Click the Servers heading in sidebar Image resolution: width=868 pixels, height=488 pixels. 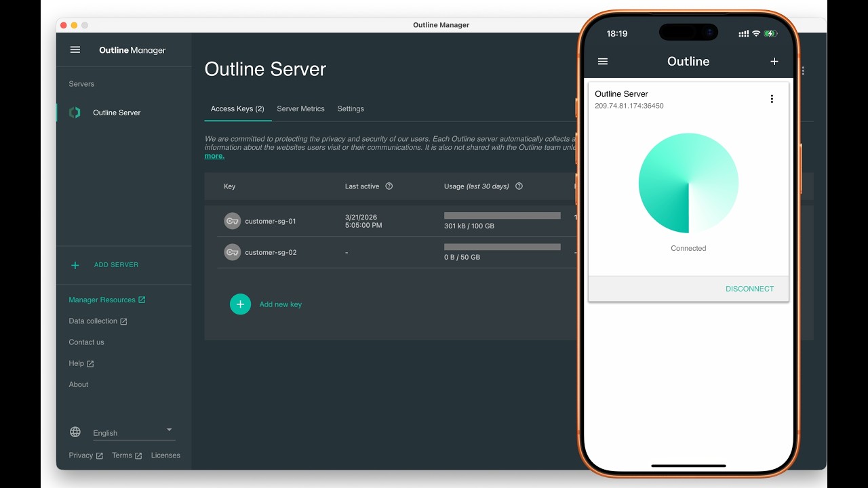tap(81, 84)
